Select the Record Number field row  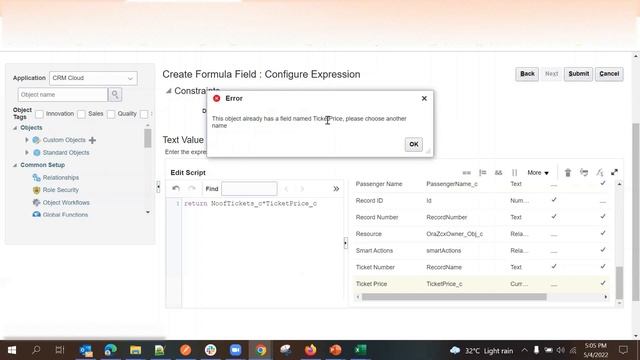point(481,217)
